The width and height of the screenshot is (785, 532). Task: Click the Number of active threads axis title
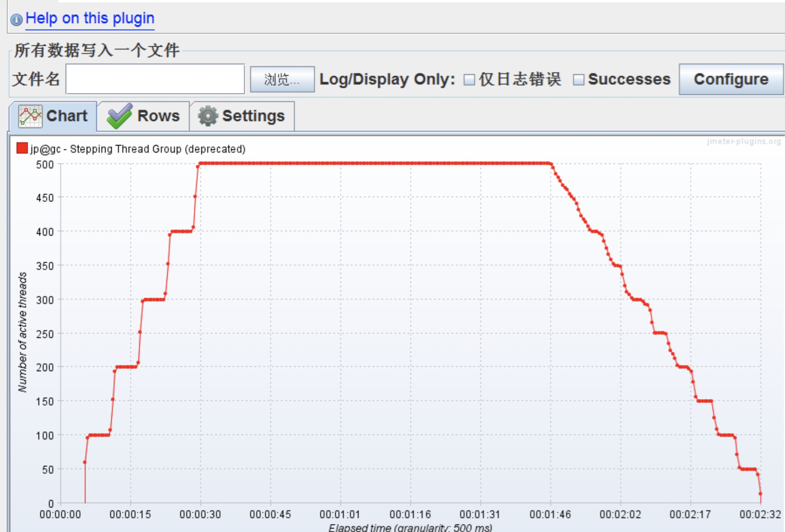(22, 332)
